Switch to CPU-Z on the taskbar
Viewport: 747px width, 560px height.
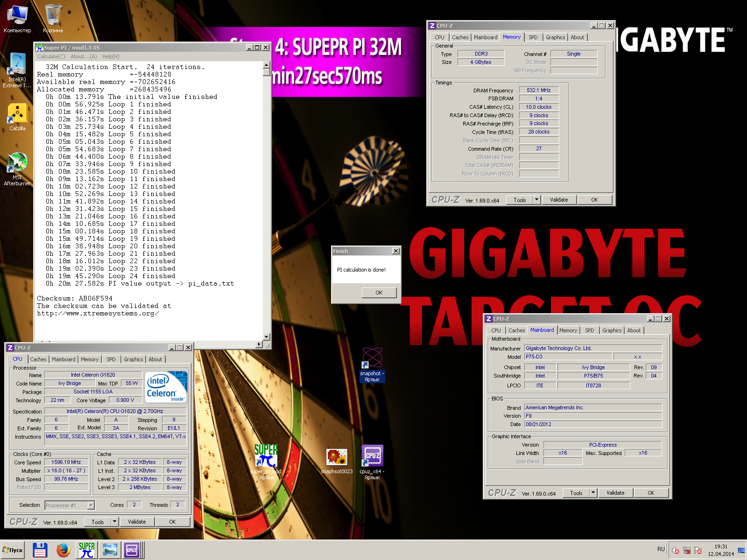click(132, 550)
